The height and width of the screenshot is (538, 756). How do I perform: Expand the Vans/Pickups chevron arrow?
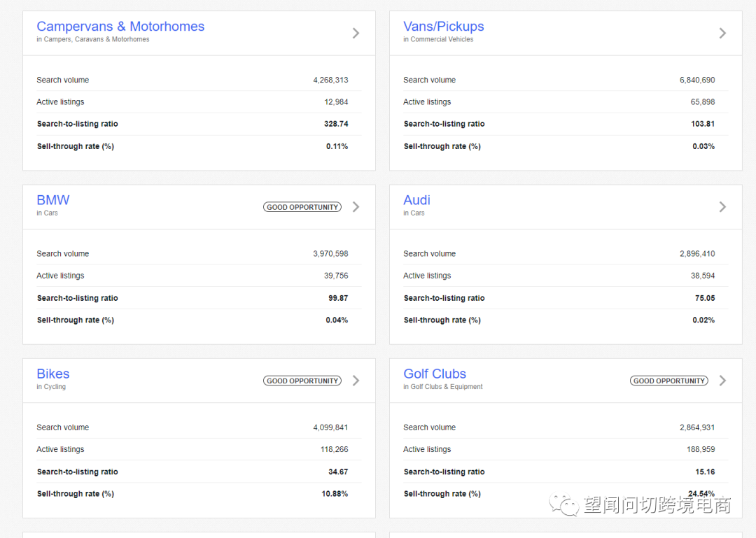[722, 33]
